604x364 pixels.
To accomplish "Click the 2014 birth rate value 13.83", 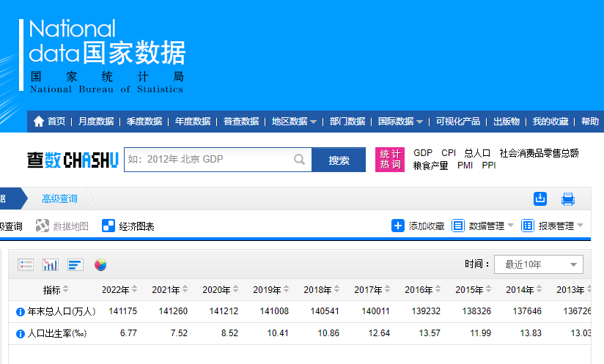I will click(x=531, y=333).
